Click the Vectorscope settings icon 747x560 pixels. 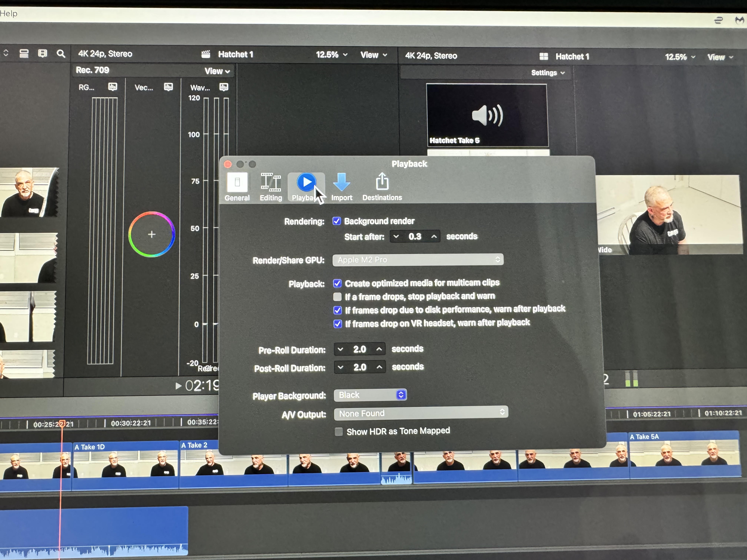(x=168, y=87)
